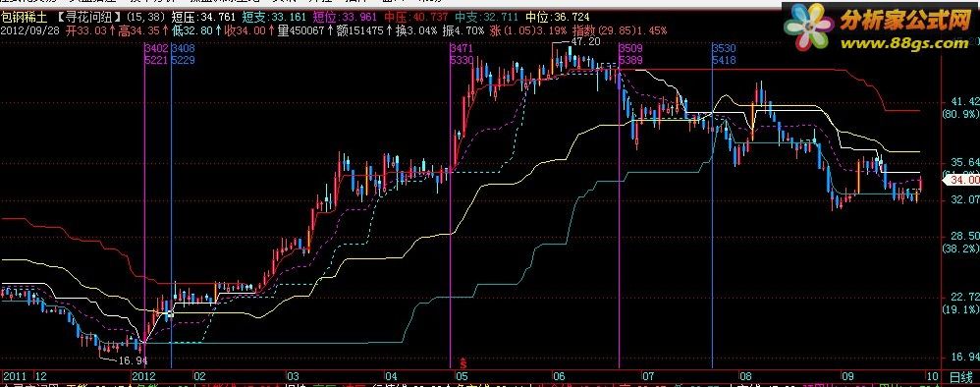Select the magenta vertical line labeled 3402

(x=145, y=206)
